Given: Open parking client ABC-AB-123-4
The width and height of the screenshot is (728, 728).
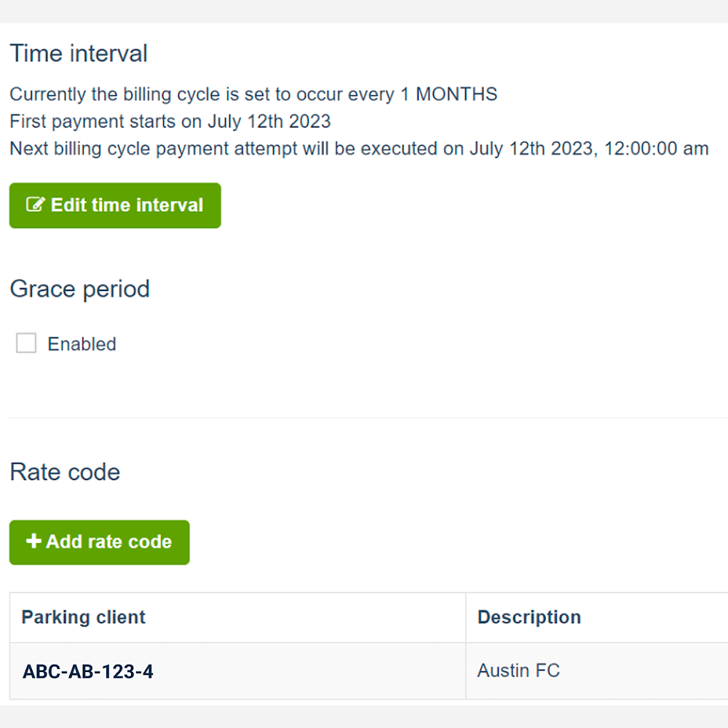Looking at the screenshot, I should pos(87,671).
